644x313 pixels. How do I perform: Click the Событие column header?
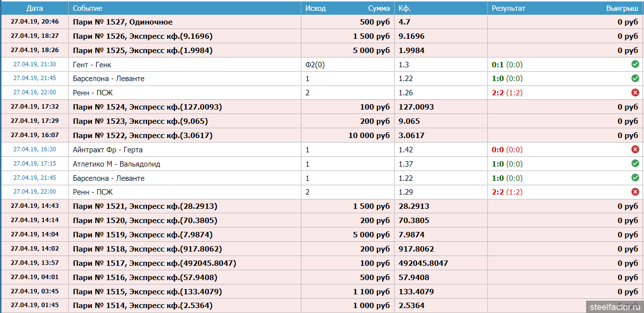pyautogui.click(x=87, y=8)
